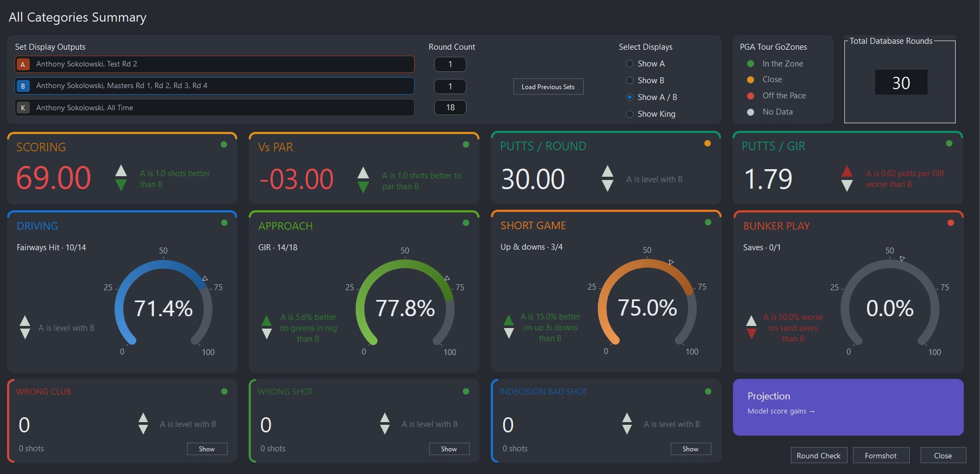The image size is (980, 474).
Task: Open King set selector showing All Time
Action: tap(215, 108)
